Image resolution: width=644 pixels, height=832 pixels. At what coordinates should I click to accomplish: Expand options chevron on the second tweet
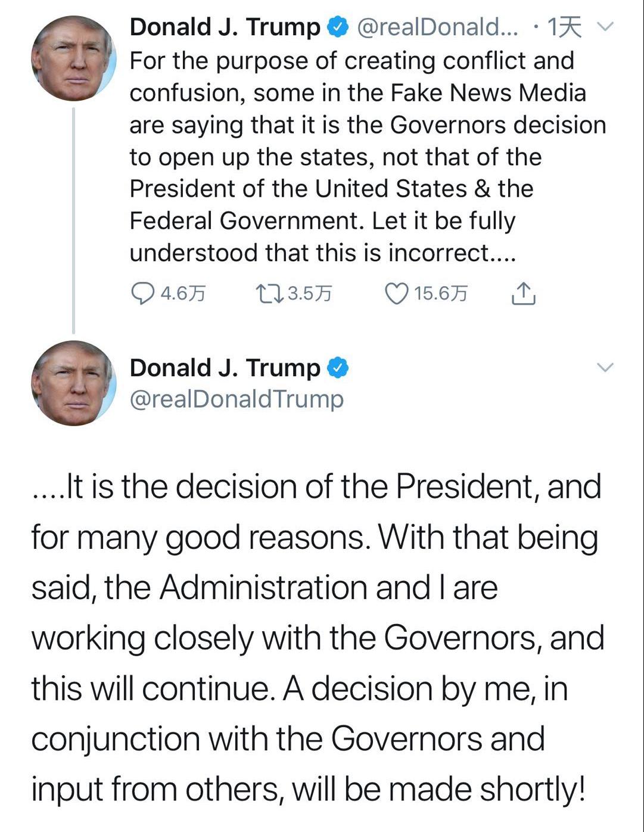[x=605, y=368]
